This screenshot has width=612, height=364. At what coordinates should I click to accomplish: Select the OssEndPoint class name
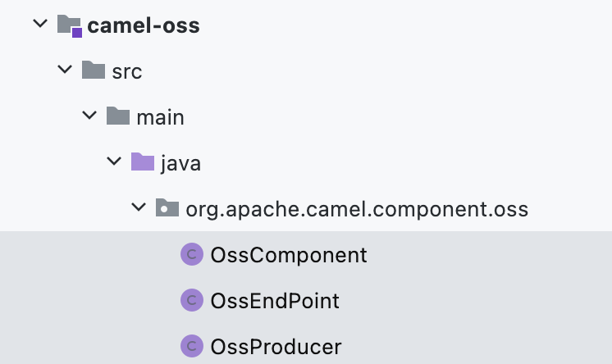pos(275,301)
